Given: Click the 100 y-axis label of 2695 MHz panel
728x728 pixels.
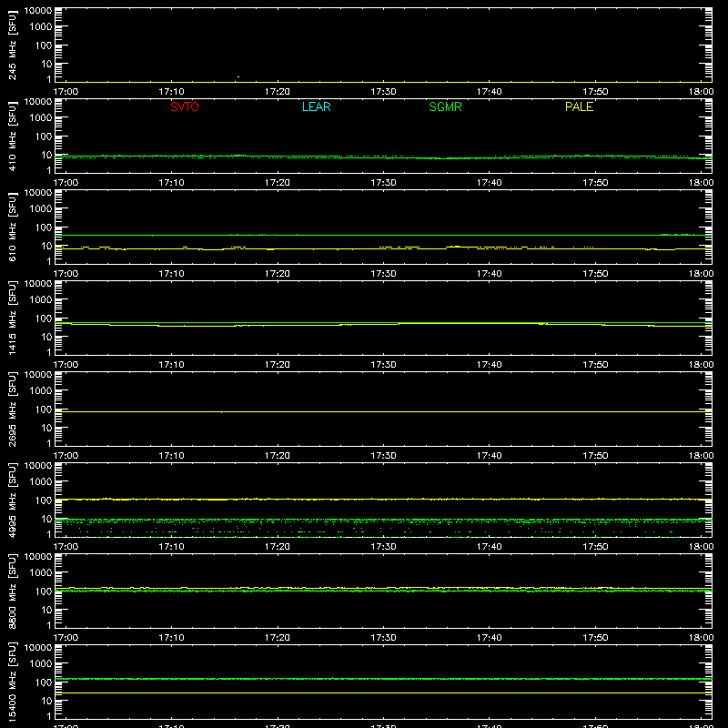Looking at the screenshot, I should (44, 409).
